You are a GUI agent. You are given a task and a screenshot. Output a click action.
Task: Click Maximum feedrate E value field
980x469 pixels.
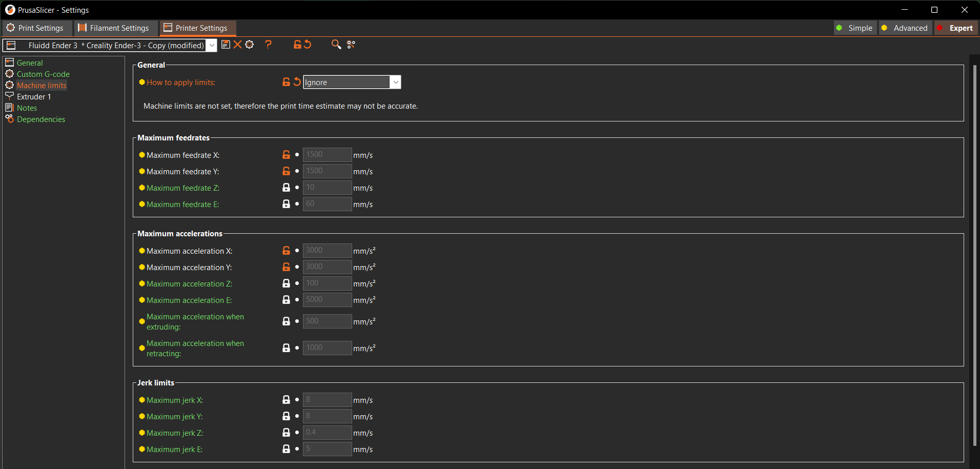(327, 204)
